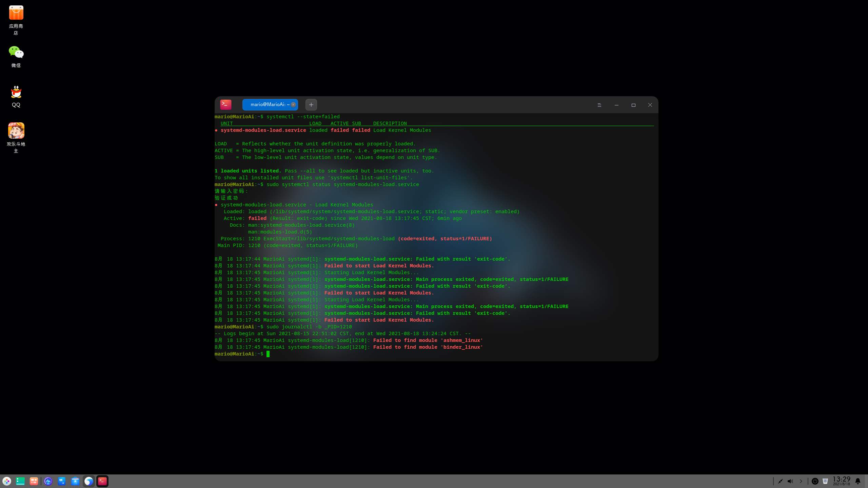Open the blue browser icon in dock
Viewport: 868px width, 488px height.
[x=89, y=481]
